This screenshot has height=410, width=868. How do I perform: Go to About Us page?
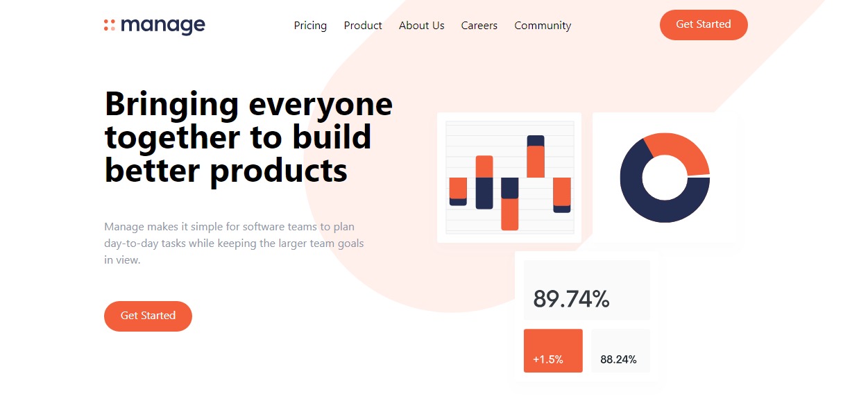[421, 26]
